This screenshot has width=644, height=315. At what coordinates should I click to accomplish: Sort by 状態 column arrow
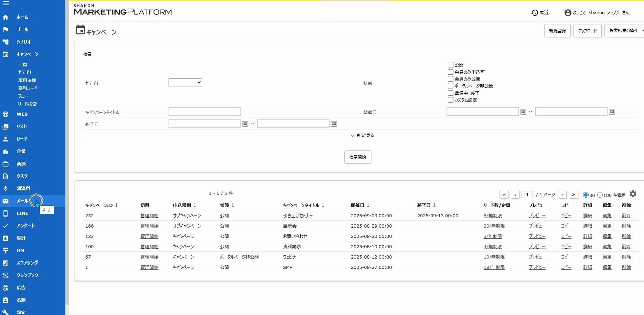click(233, 205)
